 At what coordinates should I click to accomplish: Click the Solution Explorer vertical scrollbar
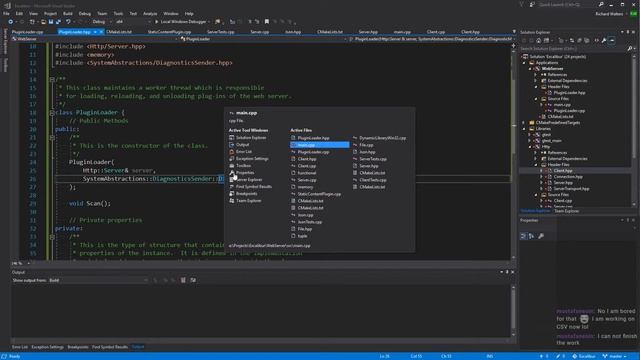click(x=634, y=131)
